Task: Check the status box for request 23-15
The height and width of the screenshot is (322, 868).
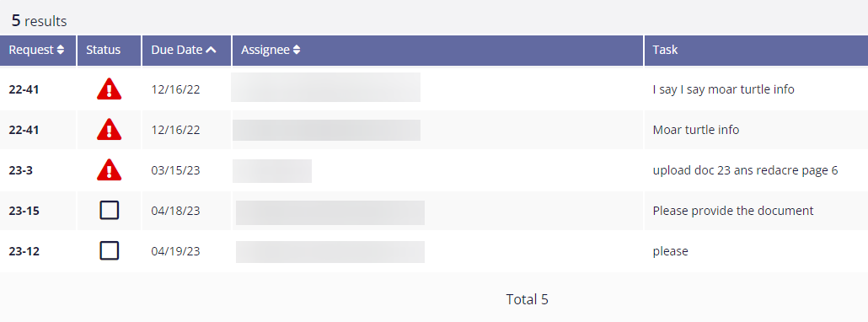Action: tap(109, 210)
